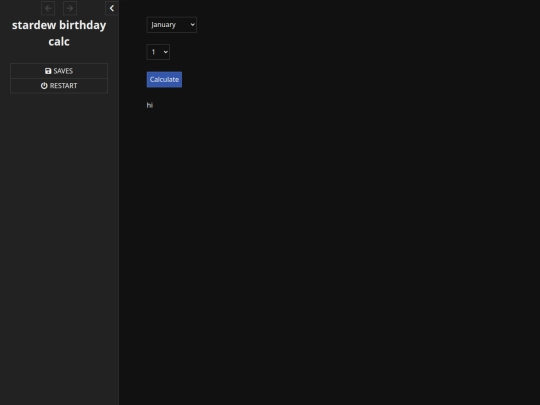Image resolution: width=540 pixels, height=405 pixels.
Task: Open the January month dropdown
Action: pyautogui.click(x=172, y=25)
